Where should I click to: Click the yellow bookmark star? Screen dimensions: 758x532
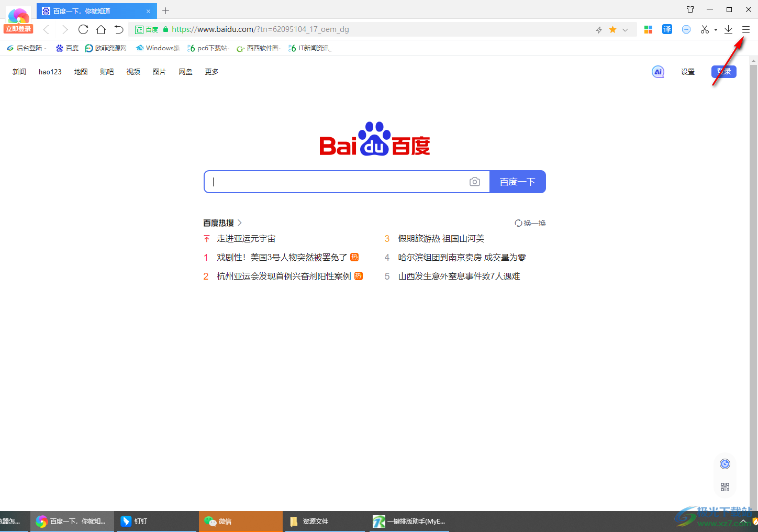point(612,30)
